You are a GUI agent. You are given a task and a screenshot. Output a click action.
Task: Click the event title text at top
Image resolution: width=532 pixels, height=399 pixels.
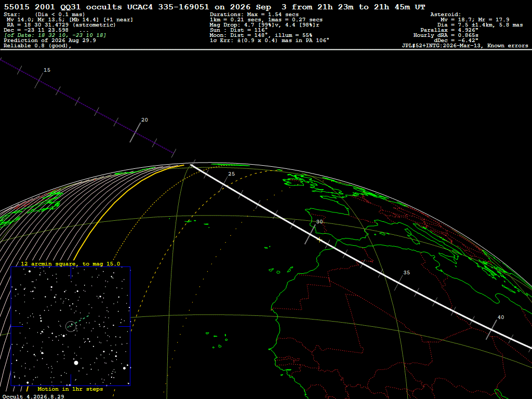pos(215,7)
